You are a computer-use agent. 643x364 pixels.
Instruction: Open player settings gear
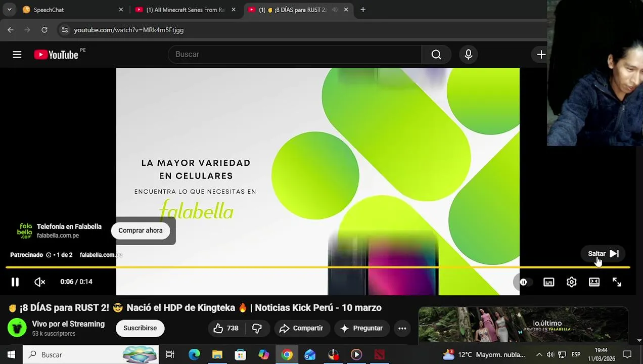coord(572,282)
